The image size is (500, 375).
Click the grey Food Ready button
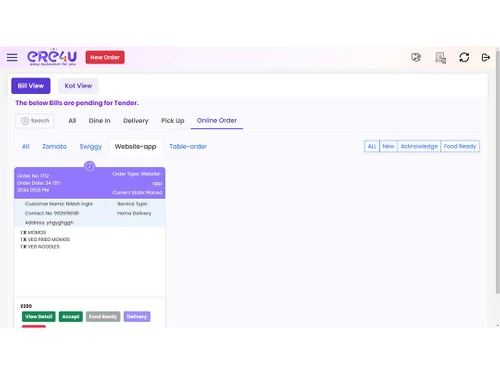[x=103, y=317]
